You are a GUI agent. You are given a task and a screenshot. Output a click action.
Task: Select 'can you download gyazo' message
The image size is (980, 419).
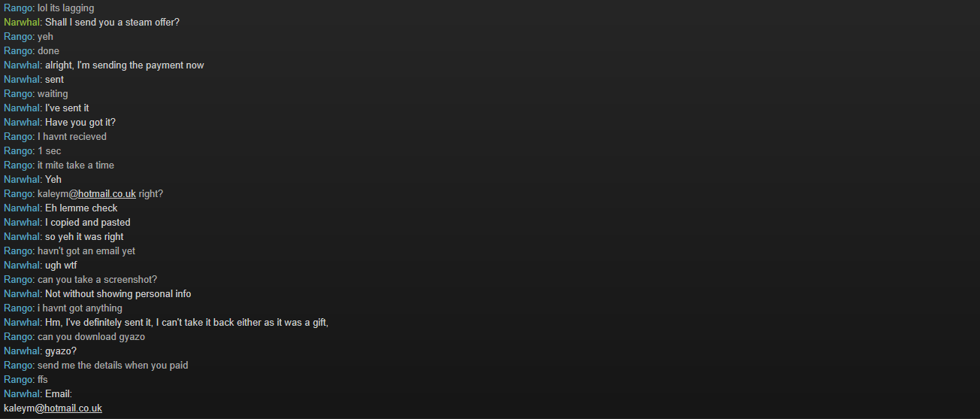point(91,337)
